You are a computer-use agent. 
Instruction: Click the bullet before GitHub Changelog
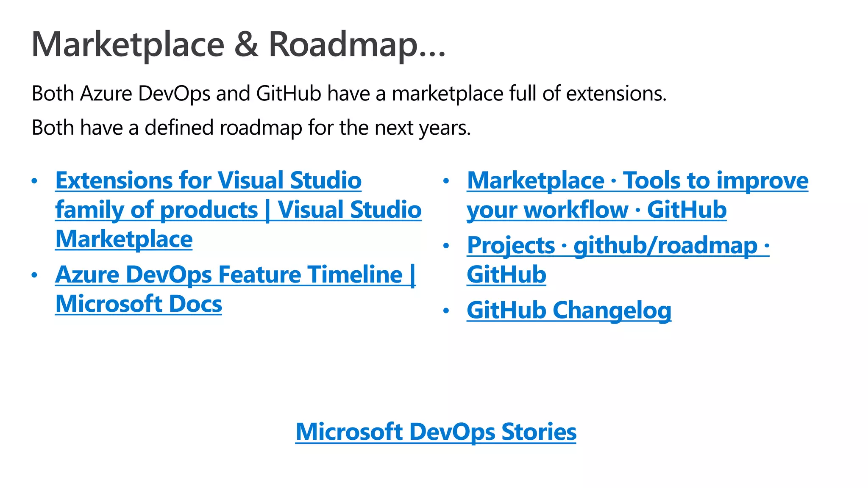point(446,311)
